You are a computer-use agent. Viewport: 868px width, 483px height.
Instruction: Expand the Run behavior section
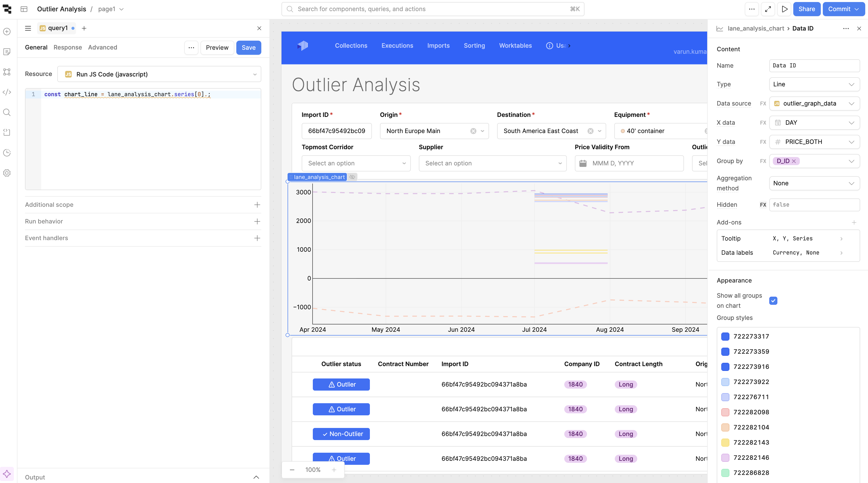(257, 221)
